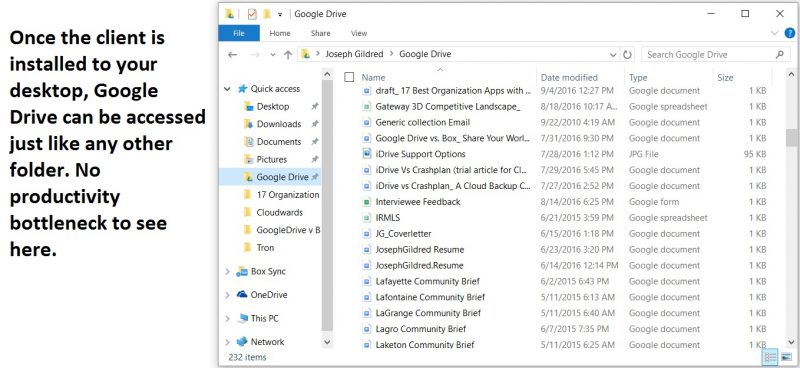
Task: Switch to Large icons view layout
Action: click(x=786, y=357)
